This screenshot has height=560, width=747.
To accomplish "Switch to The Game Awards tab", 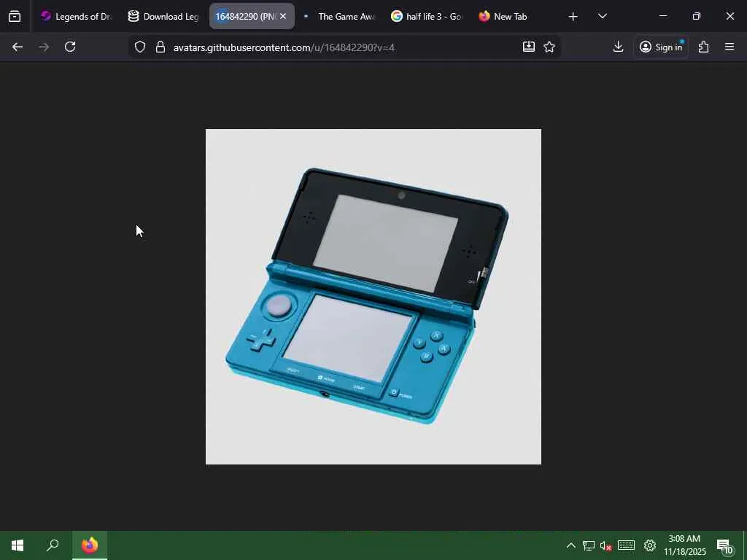I will pyautogui.click(x=340, y=16).
